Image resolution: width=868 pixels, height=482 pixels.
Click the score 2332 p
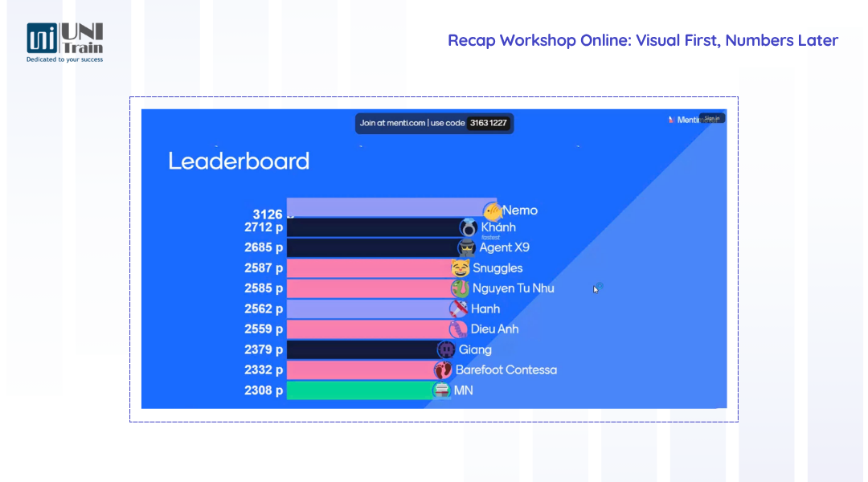[264, 370]
